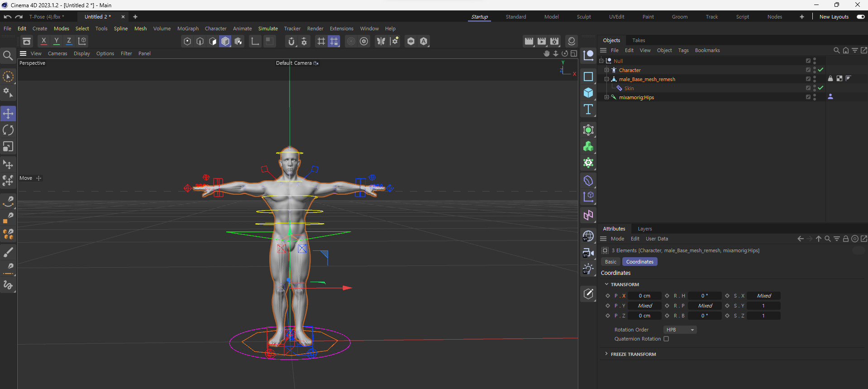Switch to Points mode icon
868x389 pixels.
click(187, 41)
